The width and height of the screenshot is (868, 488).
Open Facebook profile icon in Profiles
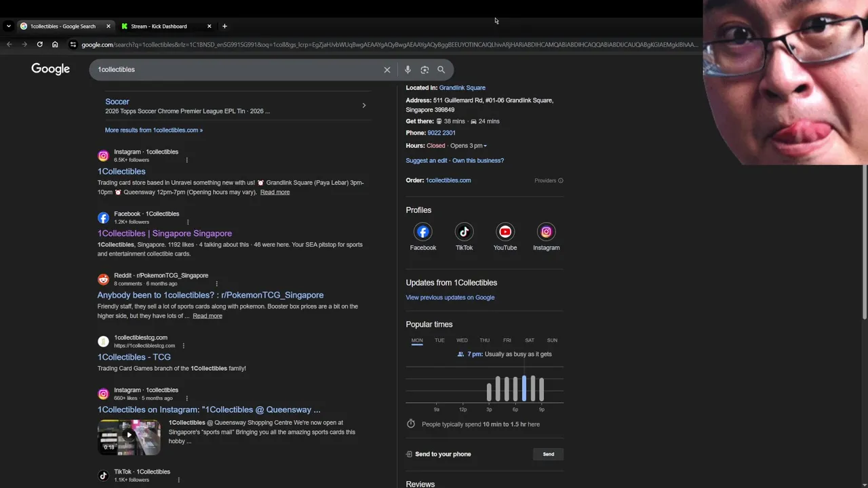(x=423, y=232)
